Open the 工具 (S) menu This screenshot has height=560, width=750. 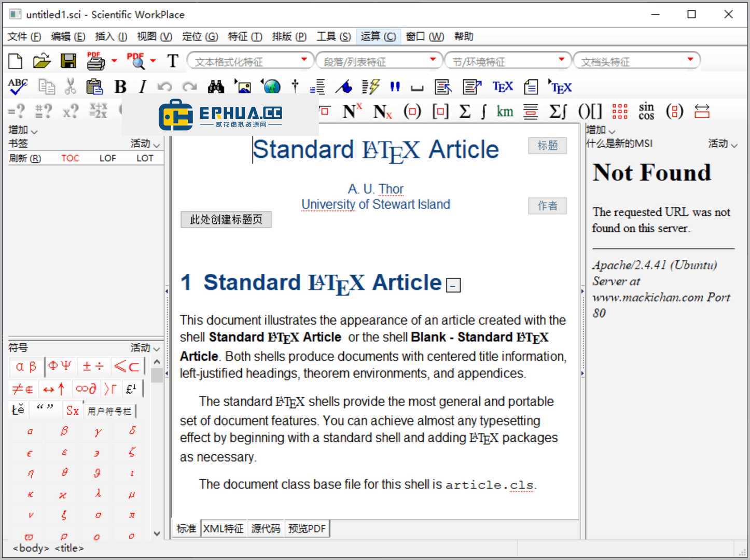coord(334,36)
